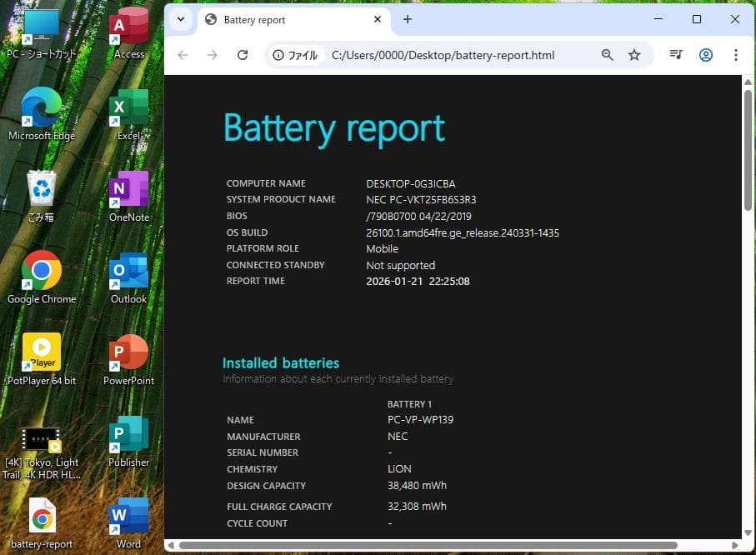
Task: Open Publisher from the desktop
Action: click(127, 434)
